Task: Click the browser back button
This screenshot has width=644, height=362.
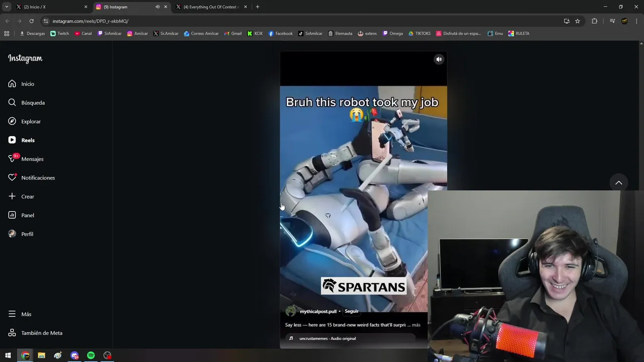Action: tap(7, 21)
